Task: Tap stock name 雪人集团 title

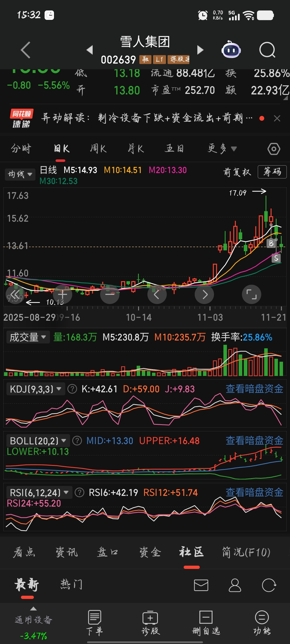Action: (x=145, y=42)
